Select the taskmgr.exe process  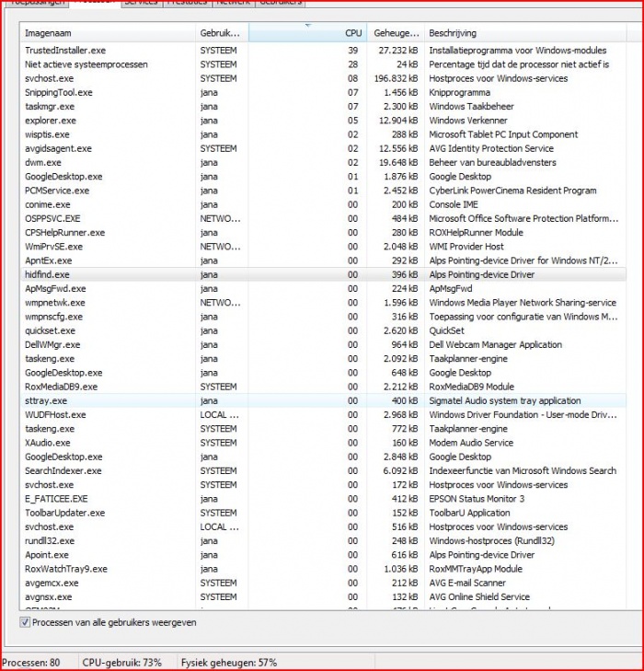point(323,107)
